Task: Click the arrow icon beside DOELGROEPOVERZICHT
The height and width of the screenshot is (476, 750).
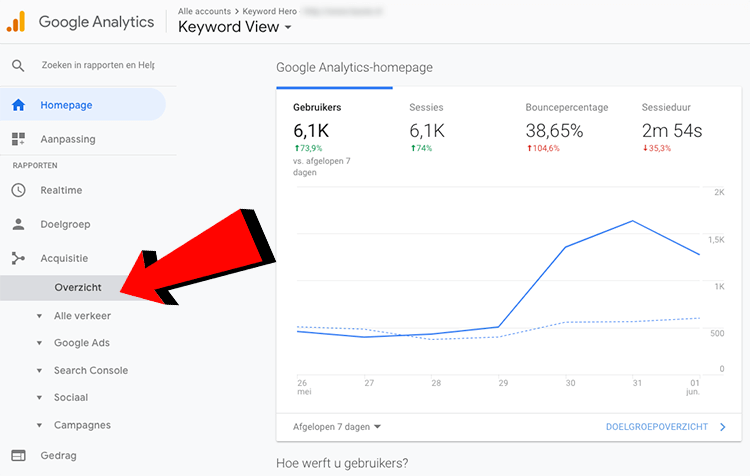Action: coord(723,427)
